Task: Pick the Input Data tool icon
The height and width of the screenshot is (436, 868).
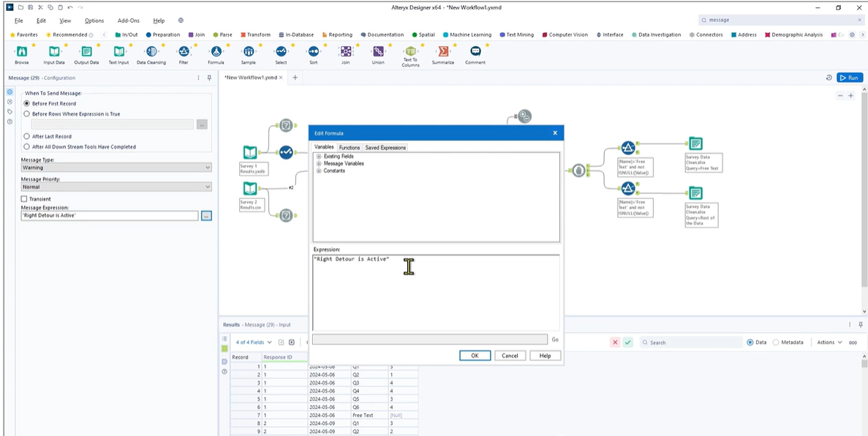Action: pos(53,51)
